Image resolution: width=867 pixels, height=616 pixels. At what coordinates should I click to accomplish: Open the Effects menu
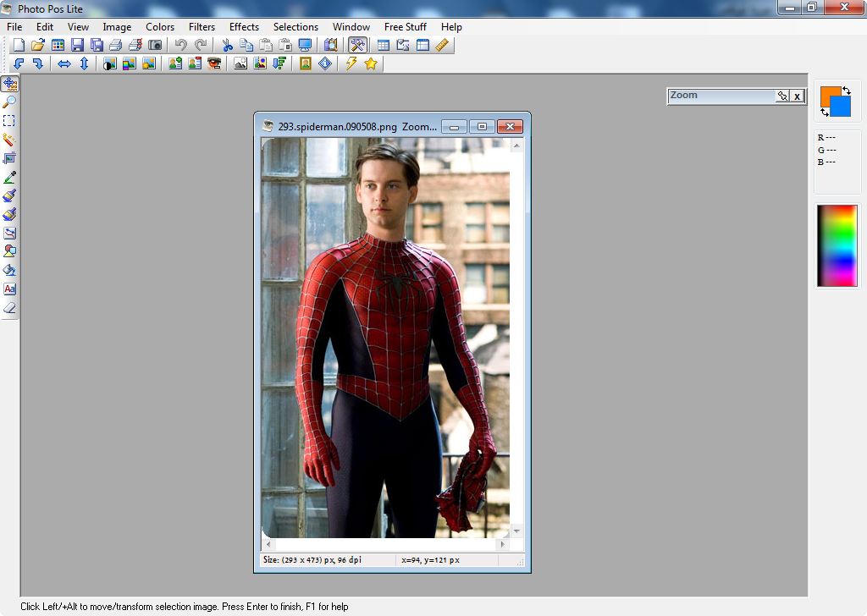coord(244,26)
